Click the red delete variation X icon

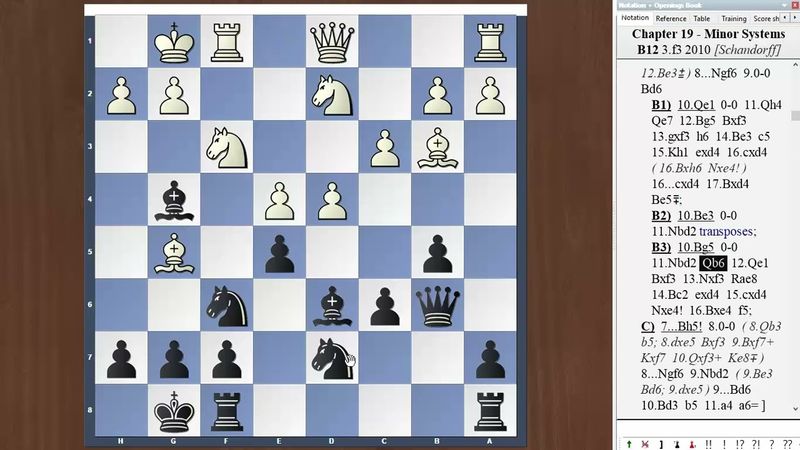click(x=642, y=443)
